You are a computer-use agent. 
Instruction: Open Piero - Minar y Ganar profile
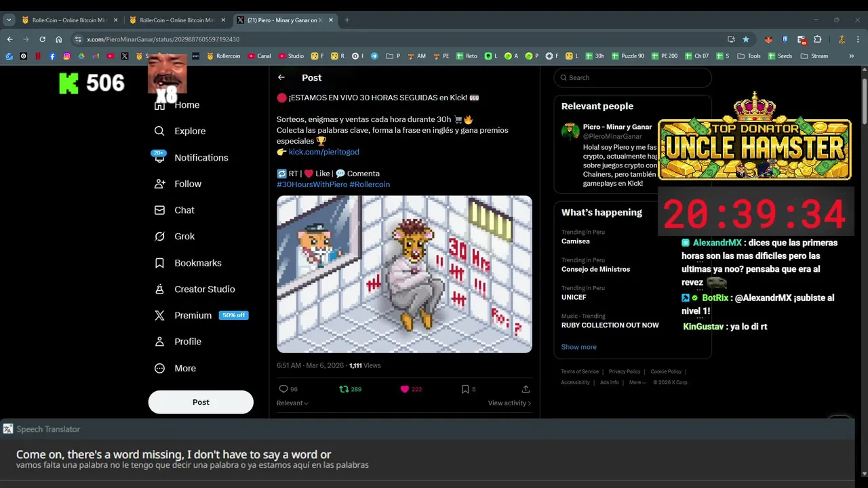tap(617, 127)
